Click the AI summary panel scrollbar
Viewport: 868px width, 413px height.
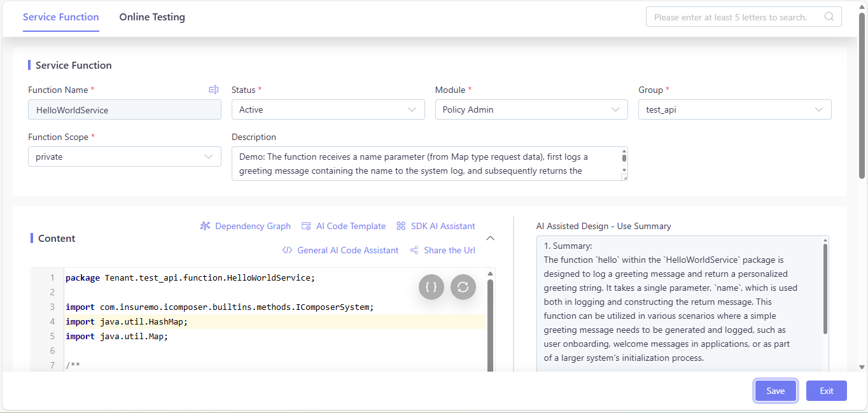coord(825,290)
